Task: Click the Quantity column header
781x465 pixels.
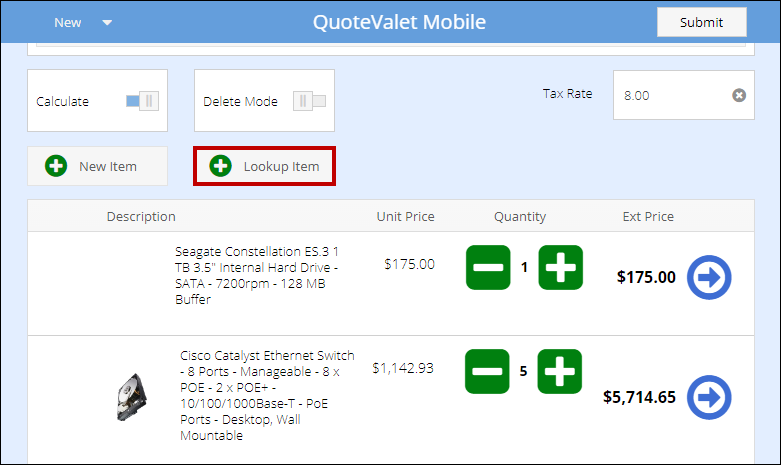Action: click(520, 216)
